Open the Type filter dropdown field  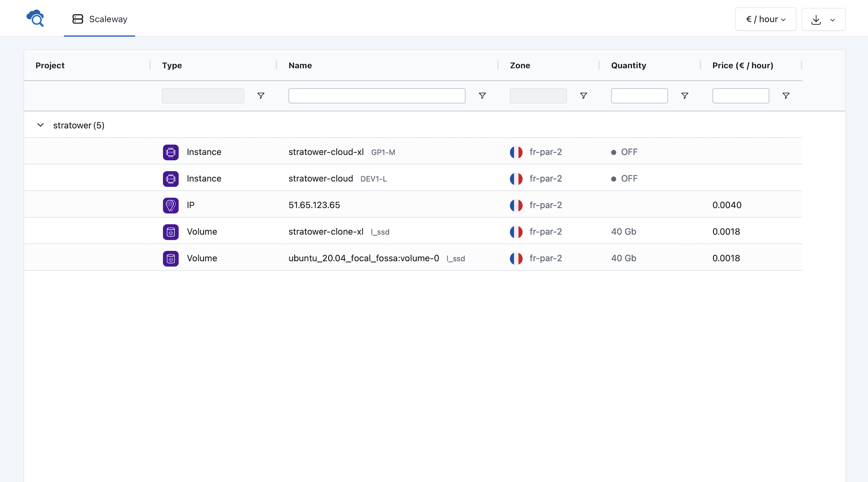tap(203, 95)
